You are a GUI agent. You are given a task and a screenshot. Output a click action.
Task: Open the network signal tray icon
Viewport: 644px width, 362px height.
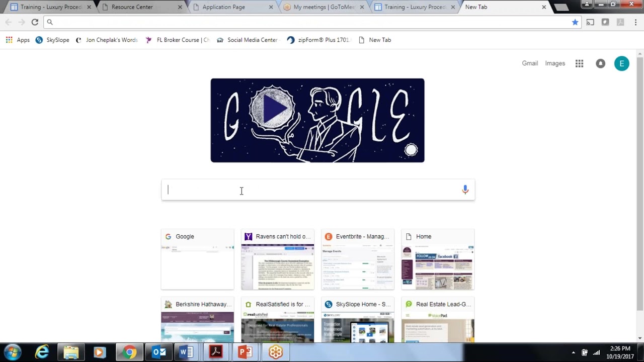(x=597, y=352)
